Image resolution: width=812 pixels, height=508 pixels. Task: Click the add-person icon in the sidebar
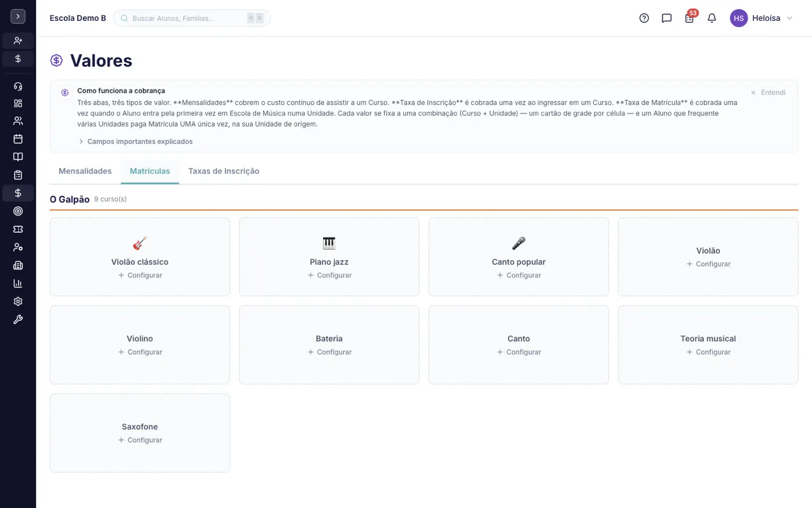(18, 41)
